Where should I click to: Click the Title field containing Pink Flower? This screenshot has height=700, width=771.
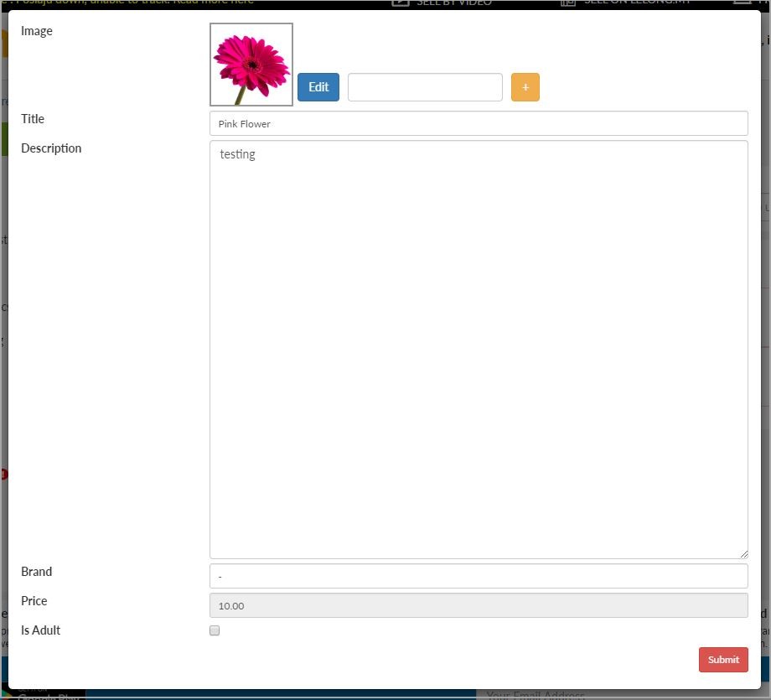479,123
